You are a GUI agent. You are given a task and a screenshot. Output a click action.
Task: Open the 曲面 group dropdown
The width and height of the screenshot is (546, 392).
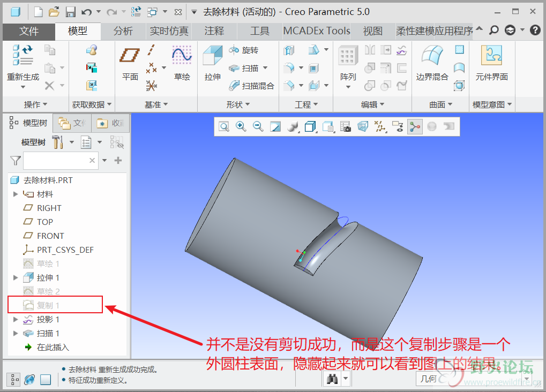click(x=440, y=104)
